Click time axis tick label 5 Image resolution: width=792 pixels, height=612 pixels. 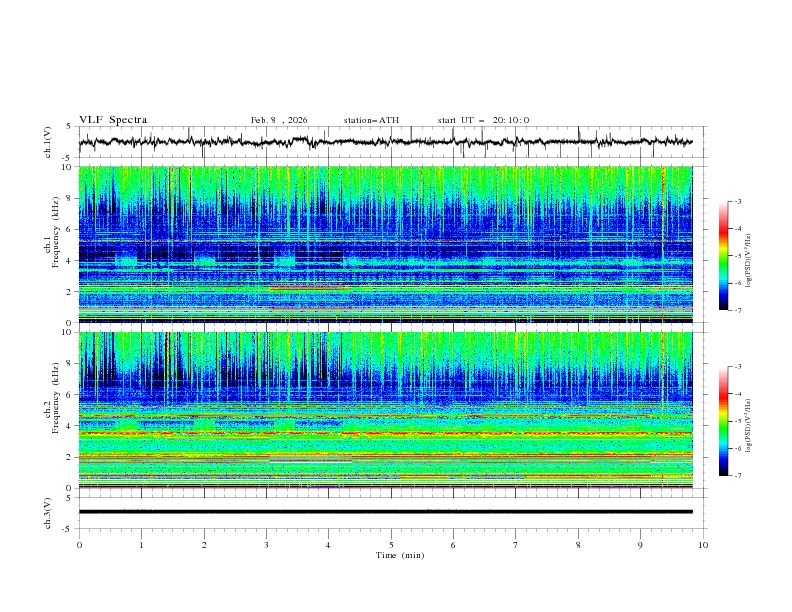[391, 545]
